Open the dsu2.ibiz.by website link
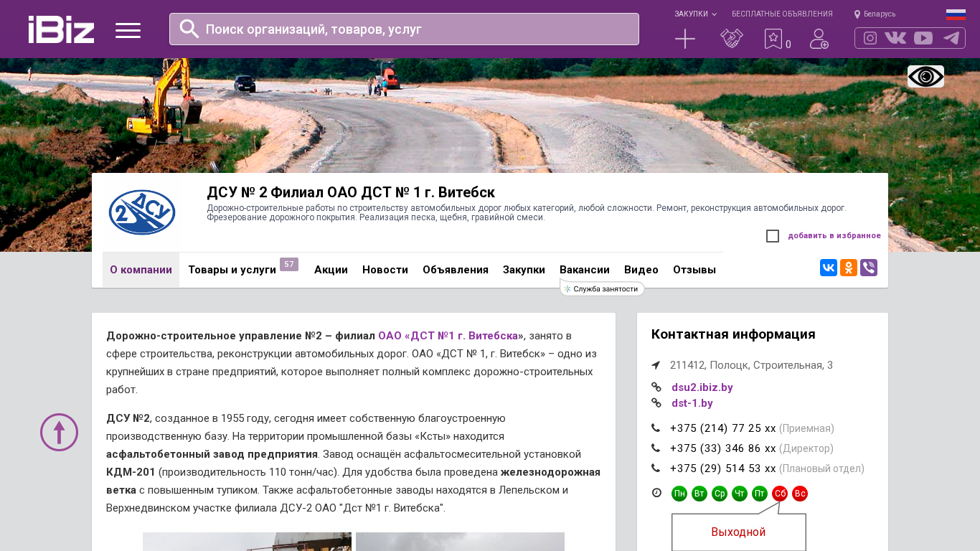Viewport: 980px width, 551px height. (x=702, y=387)
